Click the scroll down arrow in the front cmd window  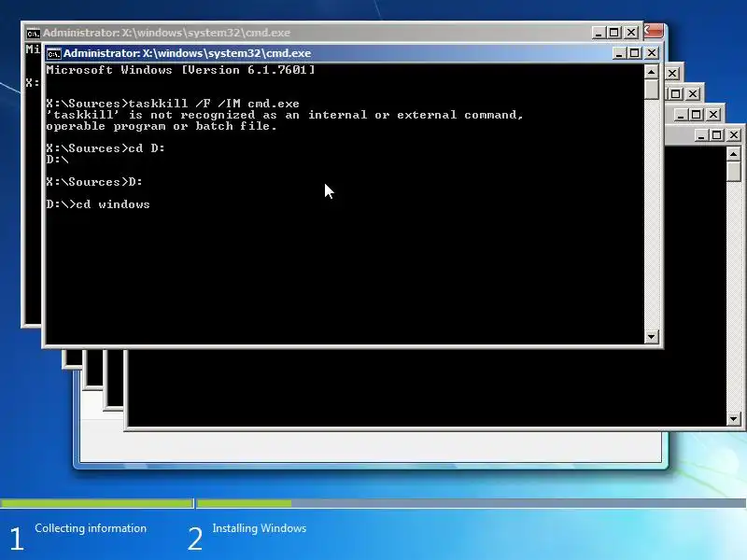tap(651, 337)
